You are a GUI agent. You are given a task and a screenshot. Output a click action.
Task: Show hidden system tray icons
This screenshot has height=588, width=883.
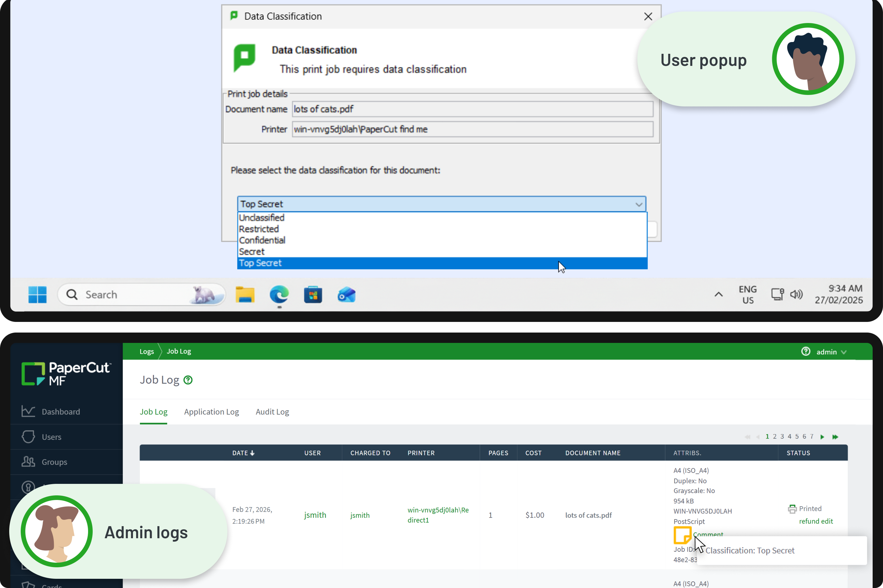[718, 295]
